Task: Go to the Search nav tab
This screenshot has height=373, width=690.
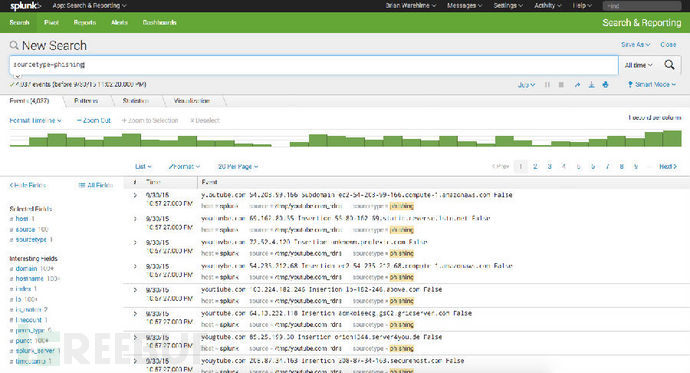Action: (x=19, y=22)
